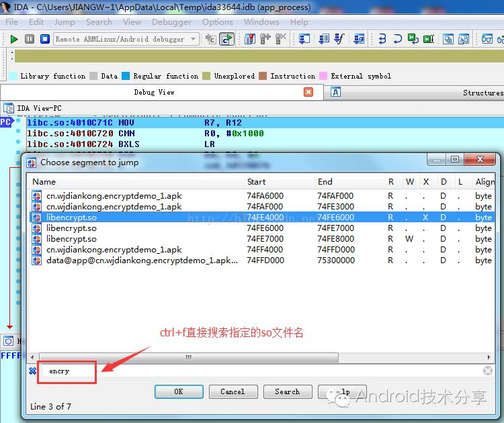The height and width of the screenshot is (423, 504).
Task: Open the Debugger menu
Action: pos(171,22)
